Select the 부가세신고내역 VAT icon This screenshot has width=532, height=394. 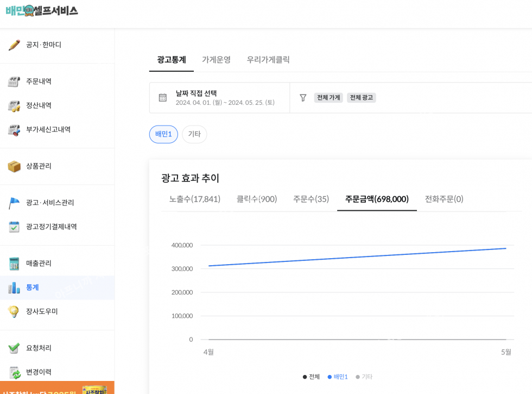click(x=14, y=130)
